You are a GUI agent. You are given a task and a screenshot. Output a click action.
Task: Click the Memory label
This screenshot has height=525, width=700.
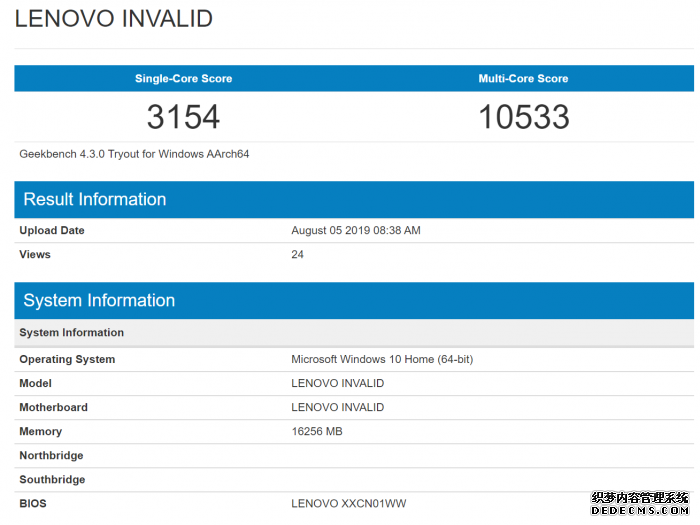click(x=41, y=432)
